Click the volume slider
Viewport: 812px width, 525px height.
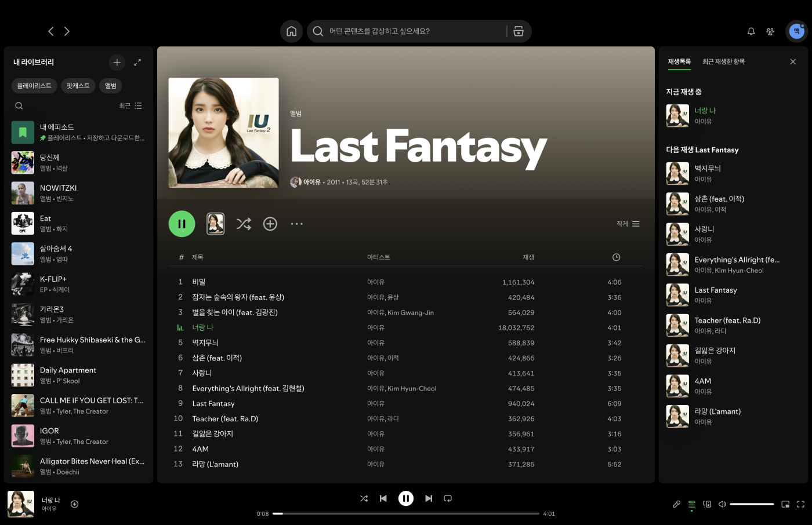(751, 504)
